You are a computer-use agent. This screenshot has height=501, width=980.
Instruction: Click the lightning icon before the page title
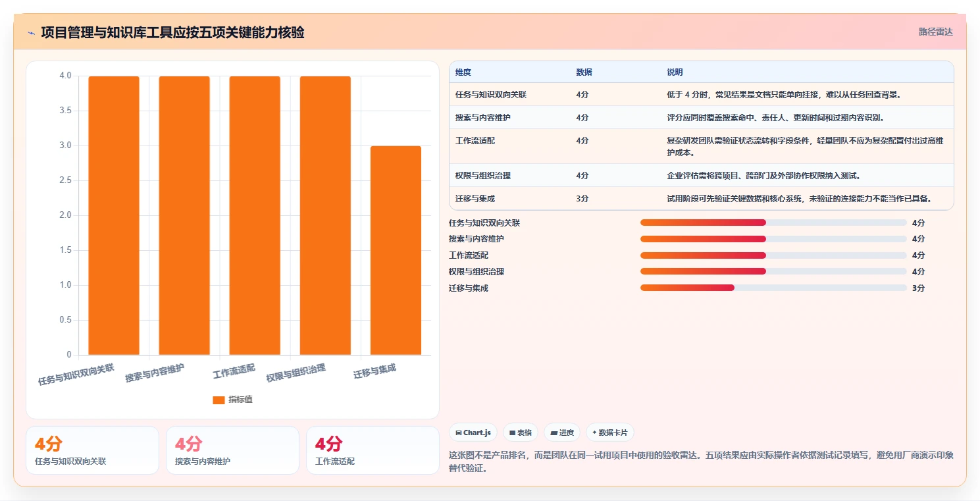[31, 33]
